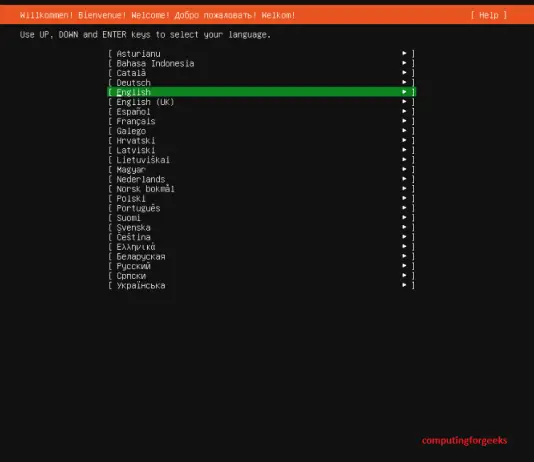
Task: Select Українська language
Action: (262, 285)
